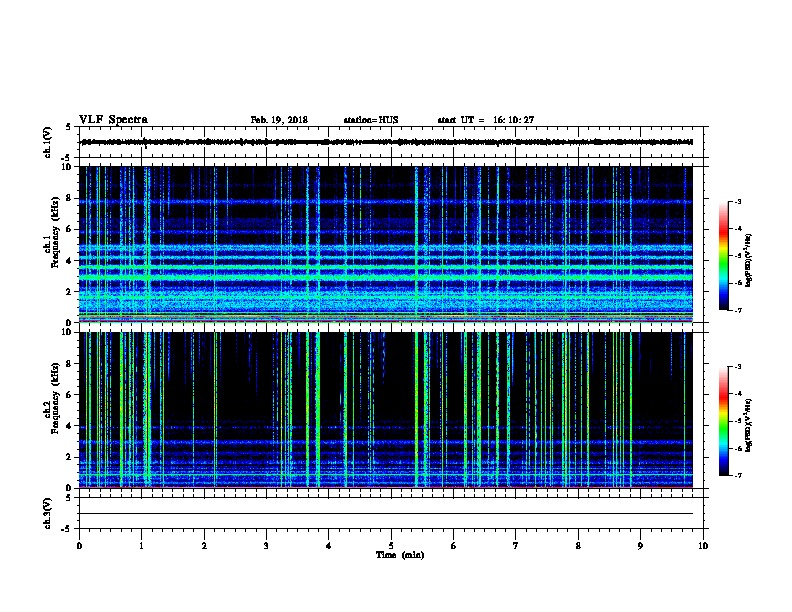The image size is (792, 612).
Task: Click the 2 kHz tick on ch.2 frequency axis
Action: 69,457
